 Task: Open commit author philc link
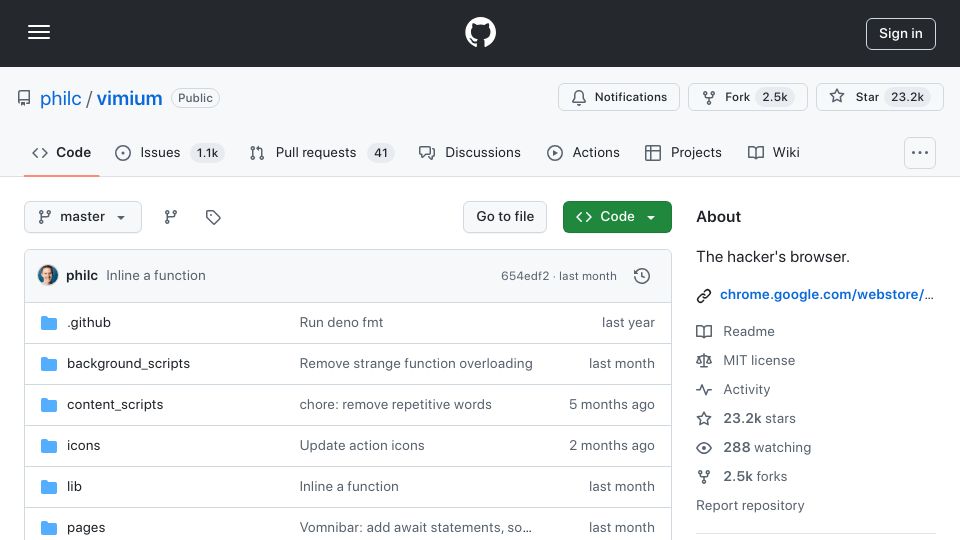point(81,276)
